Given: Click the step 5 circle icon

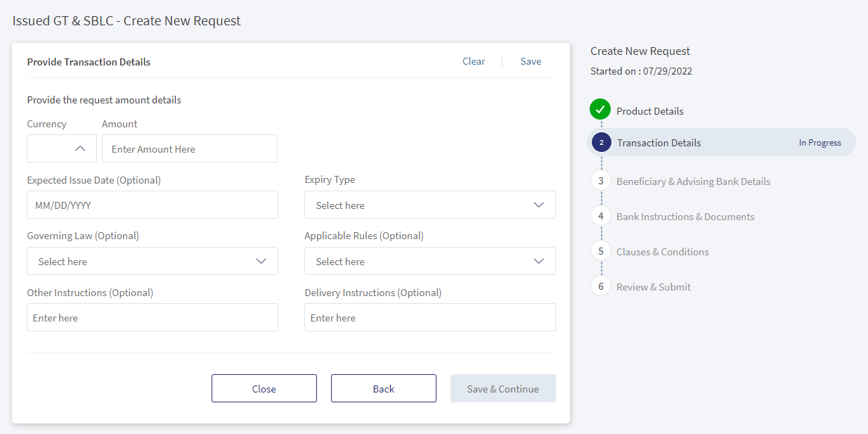Looking at the screenshot, I should (601, 251).
